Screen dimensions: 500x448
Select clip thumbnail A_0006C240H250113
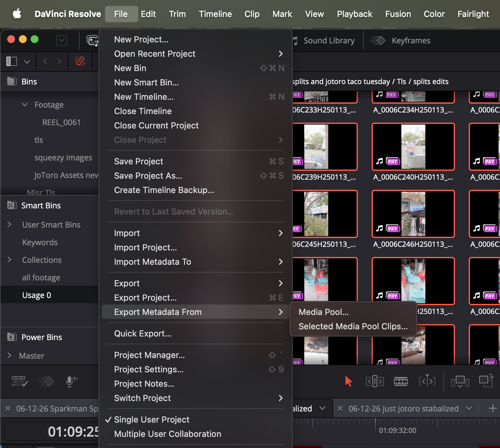point(413,147)
